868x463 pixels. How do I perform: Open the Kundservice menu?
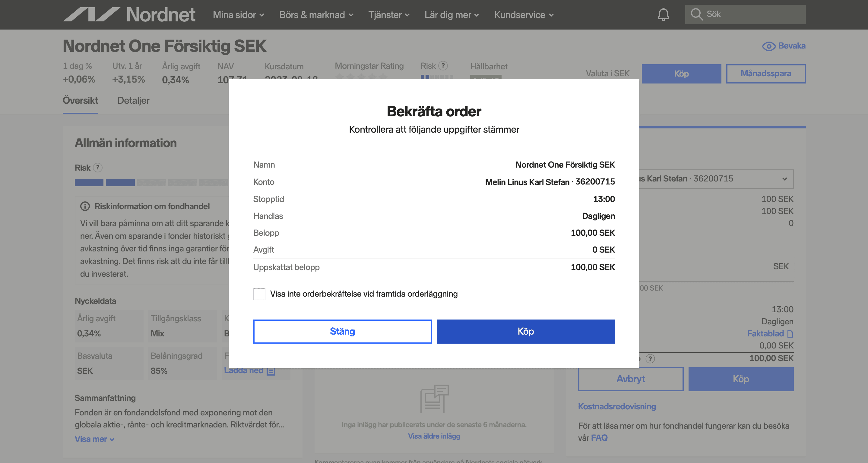[x=524, y=15]
